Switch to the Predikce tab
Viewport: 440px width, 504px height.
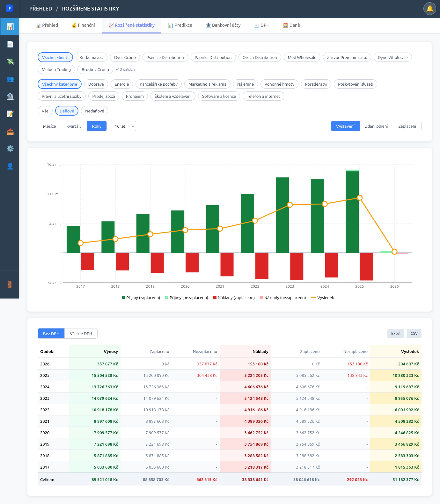[x=180, y=25]
